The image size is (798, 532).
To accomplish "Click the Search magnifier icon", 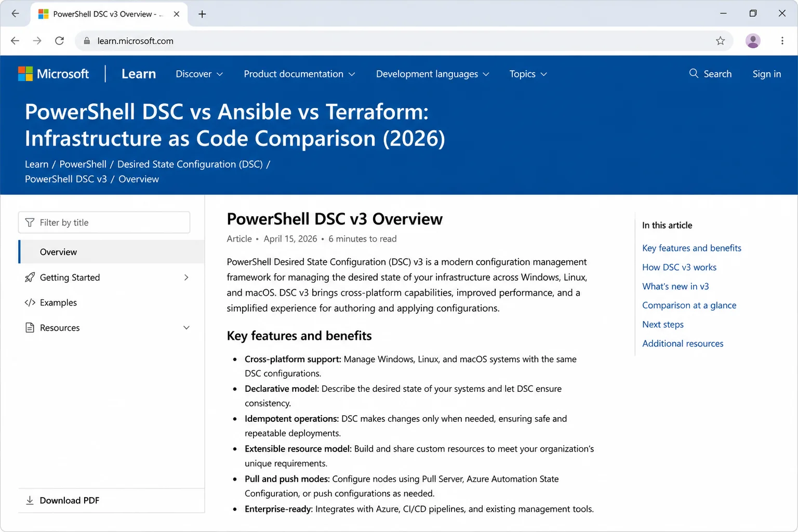I will 694,73.
